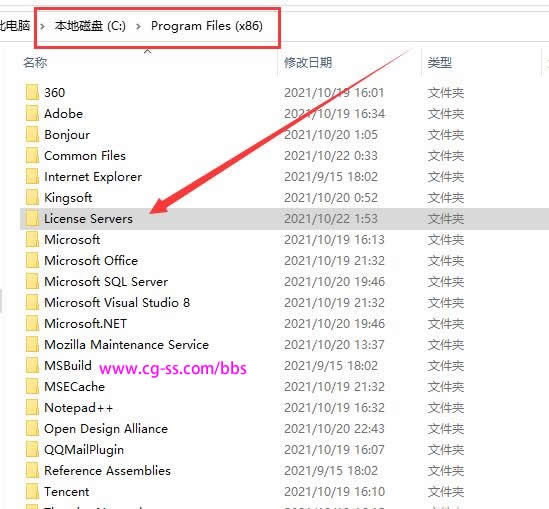Select the License Servers folder icon
Image resolution: width=549 pixels, height=509 pixels.
pos(32,219)
